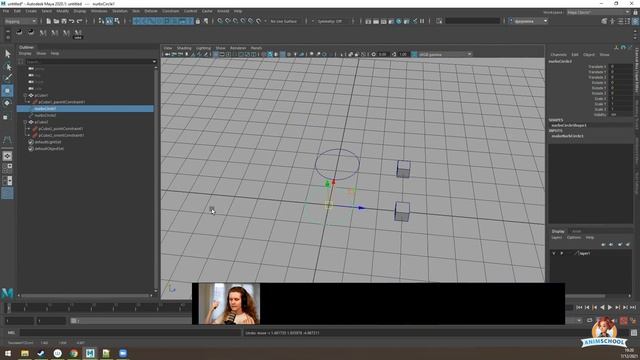640x360 pixels.
Task: Open the viewport Lighting menu
Action: click(203, 48)
